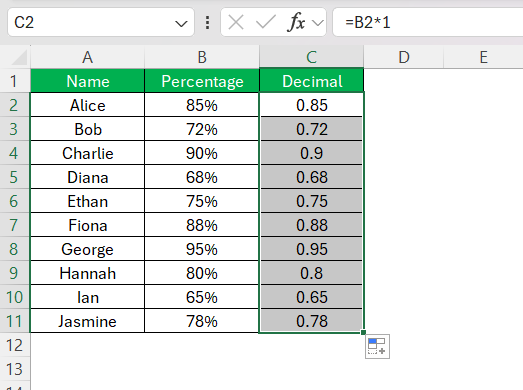Click the 88% percentage cell
This screenshot has height=390, width=523.
pos(202,225)
